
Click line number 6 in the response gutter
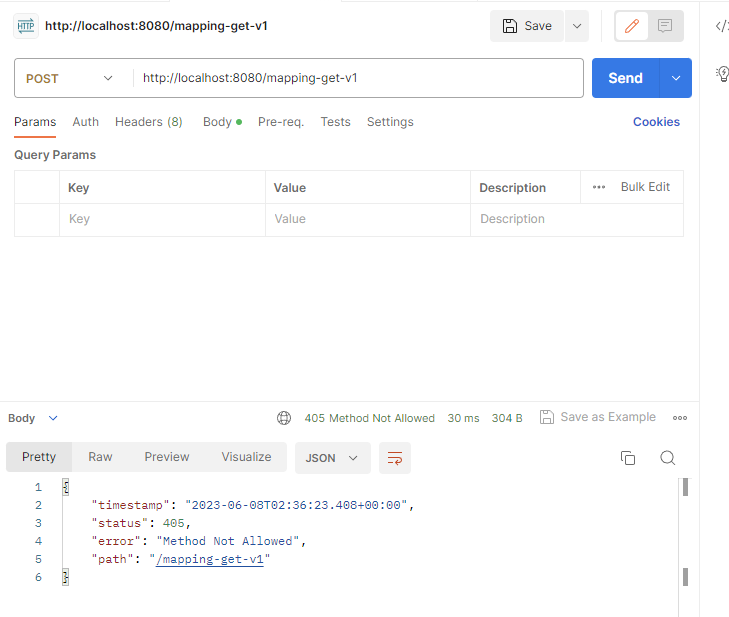click(x=38, y=577)
